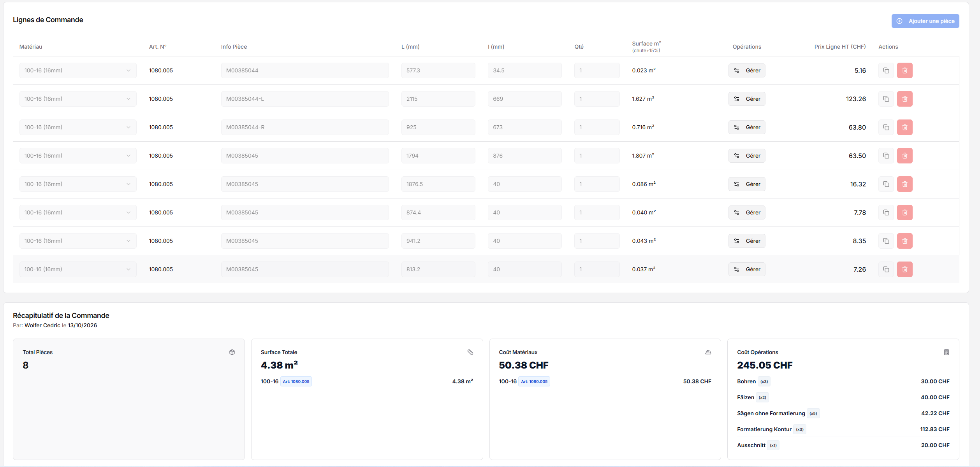Copy the line priced 63.50
This screenshot has height=467, width=980.
pos(886,156)
